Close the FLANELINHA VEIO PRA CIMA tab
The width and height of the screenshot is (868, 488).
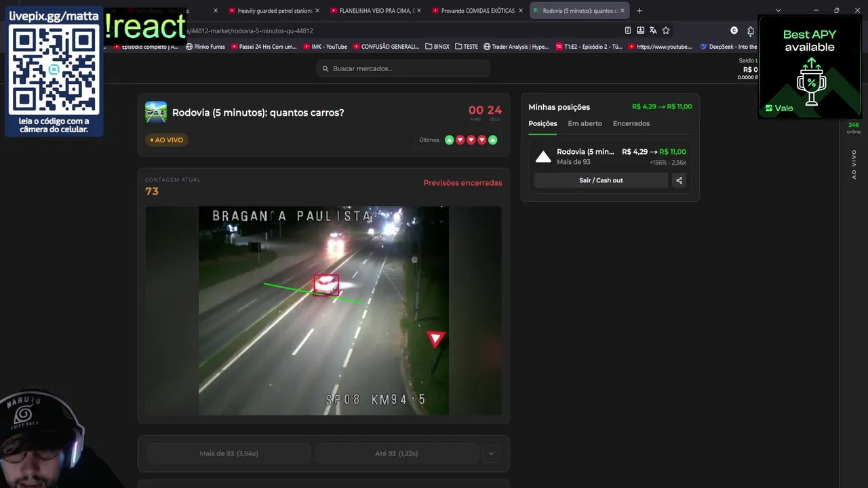pos(418,11)
